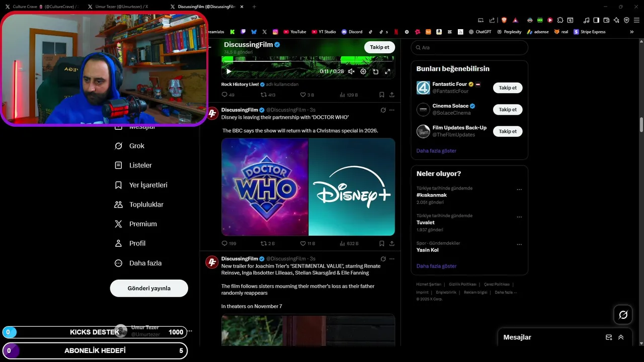The width and height of the screenshot is (644, 362).
Task: Follow Fantastic Four with Takip et
Action: [508, 88]
